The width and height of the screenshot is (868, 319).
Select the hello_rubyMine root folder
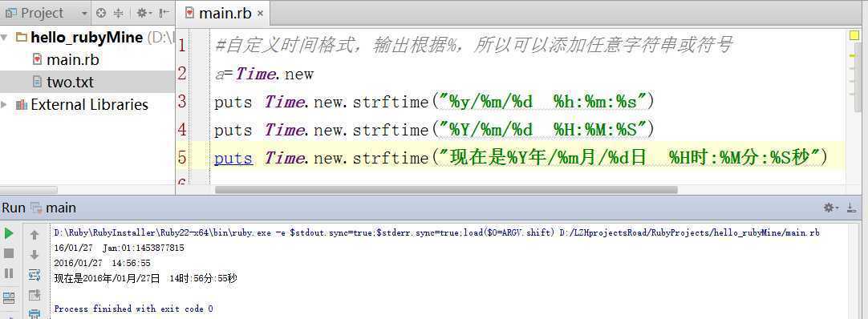point(87,38)
